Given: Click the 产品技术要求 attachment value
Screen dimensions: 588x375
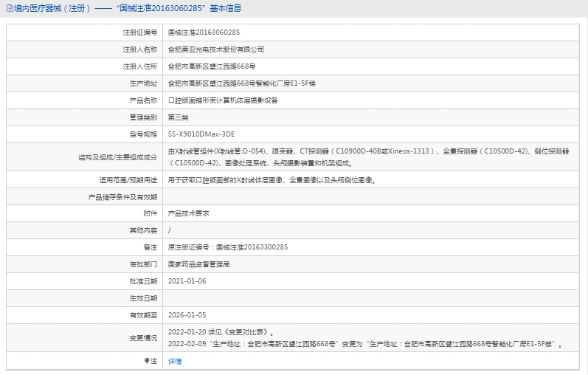Looking at the screenshot, I should 189,213.
